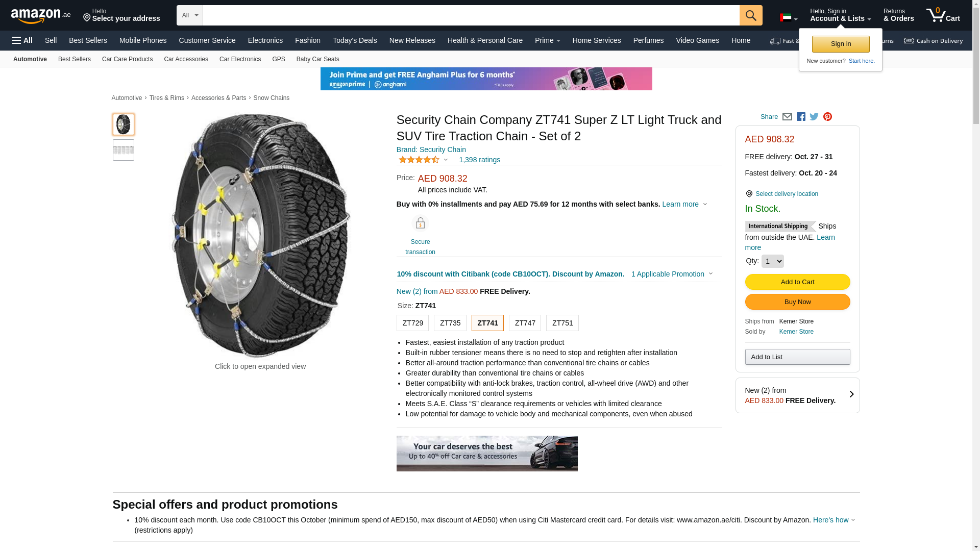This screenshot has height=551, width=980.
Task: Expand the 1 Applicable Promotion details
Action: 672,274
